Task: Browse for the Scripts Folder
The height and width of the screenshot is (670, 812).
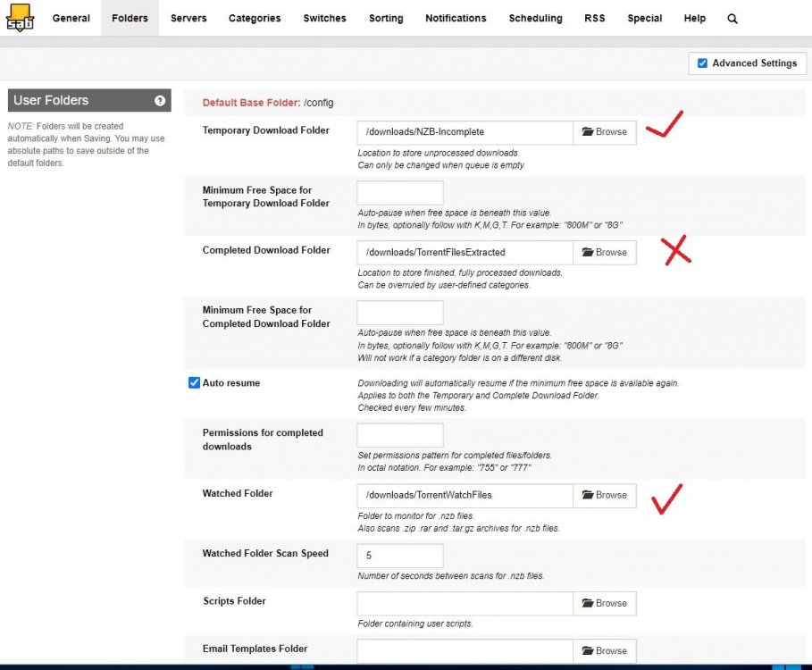Action: click(x=605, y=603)
